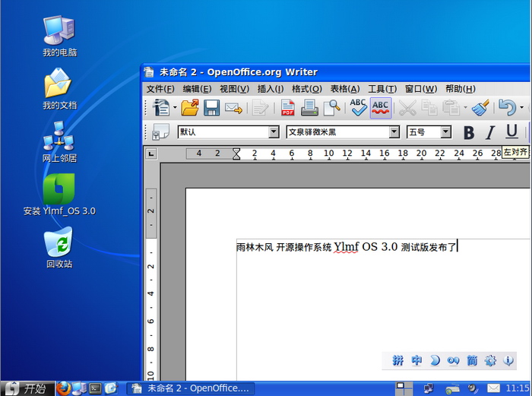Open terminal from taskbar quick launch

click(x=95, y=388)
